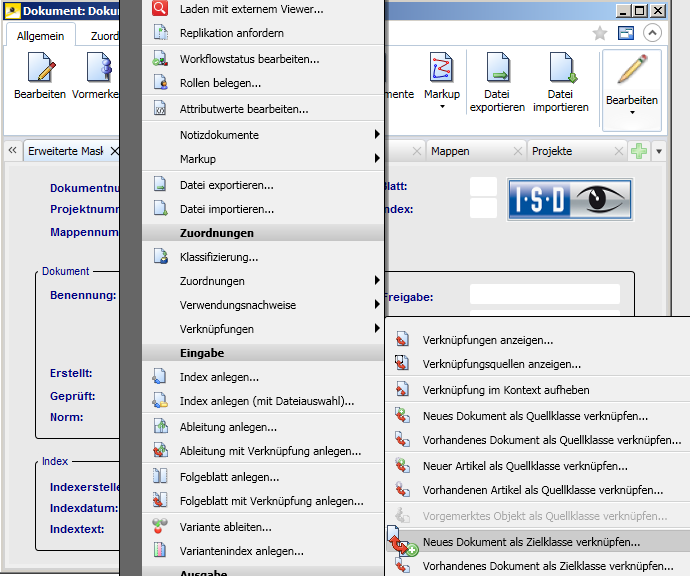Choose Verknüpfungen anzeigen in submenu
The image size is (690, 576).
(488, 341)
